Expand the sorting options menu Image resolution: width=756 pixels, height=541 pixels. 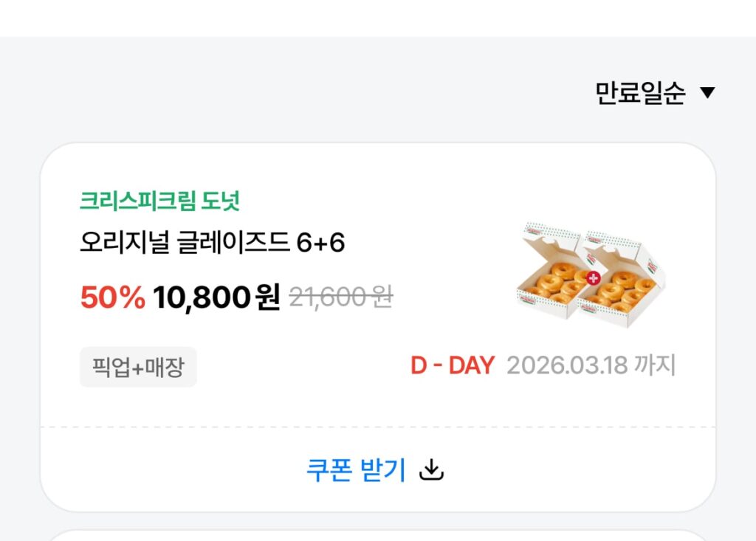(x=650, y=92)
